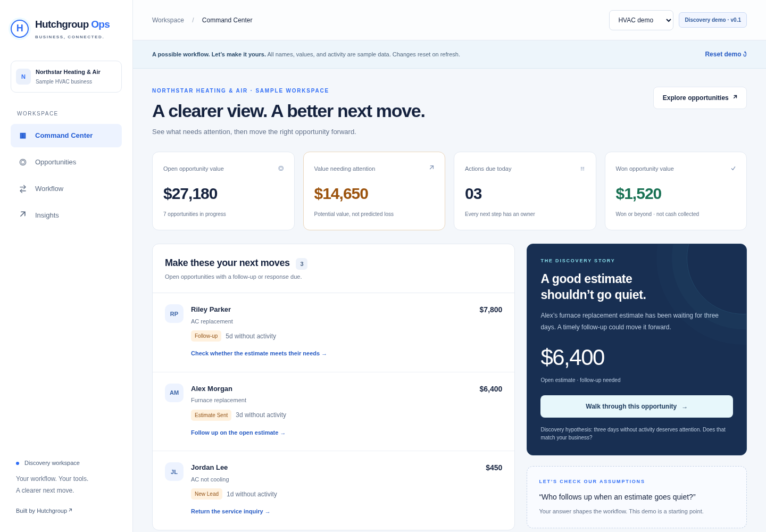Click the Estimate Sent status tag
This screenshot has width=766, height=532.
click(x=211, y=415)
